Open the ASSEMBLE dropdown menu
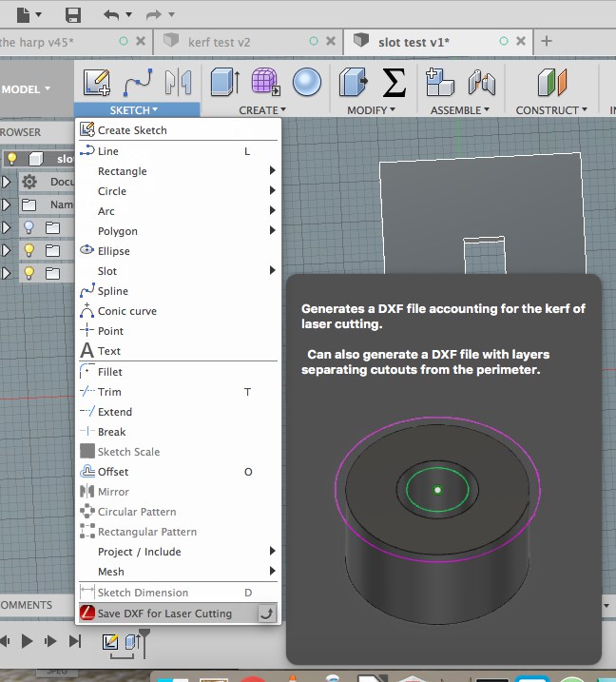Image resolution: width=616 pixels, height=682 pixels. [460, 110]
